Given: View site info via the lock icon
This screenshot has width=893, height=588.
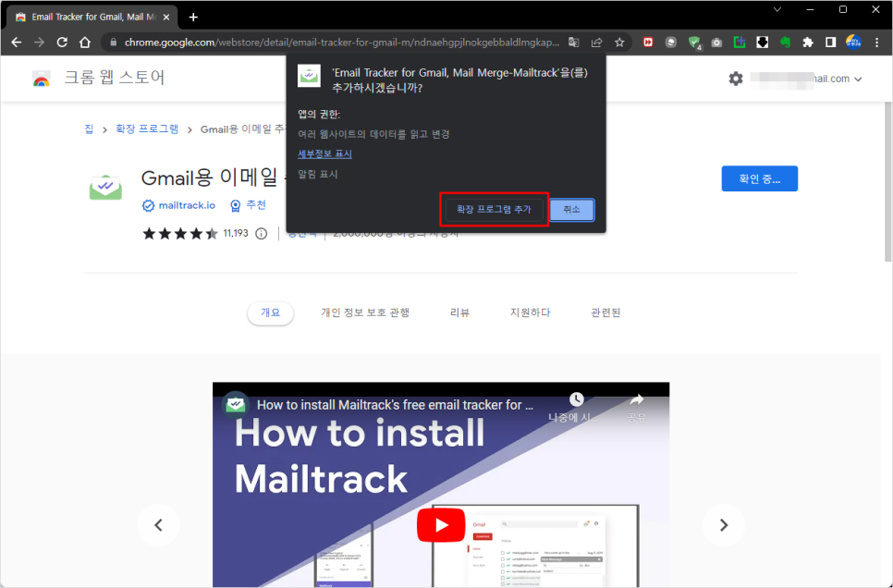Looking at the screenshot, I should [113, 43].
